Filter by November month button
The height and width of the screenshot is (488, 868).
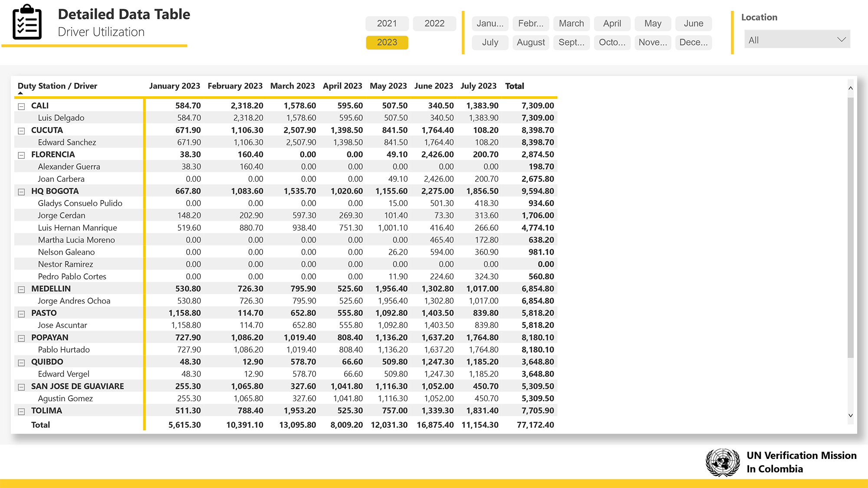coord(653,43)
